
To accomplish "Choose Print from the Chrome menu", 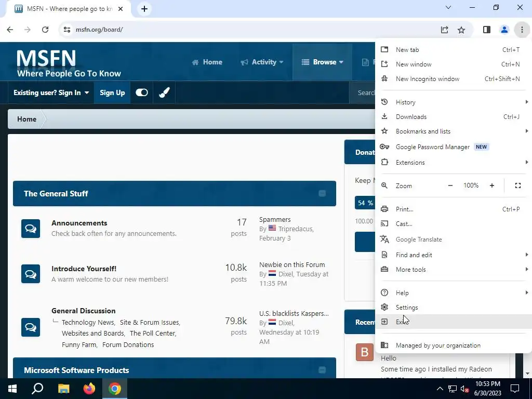I will pyautogui.click(x=453, y=209).
